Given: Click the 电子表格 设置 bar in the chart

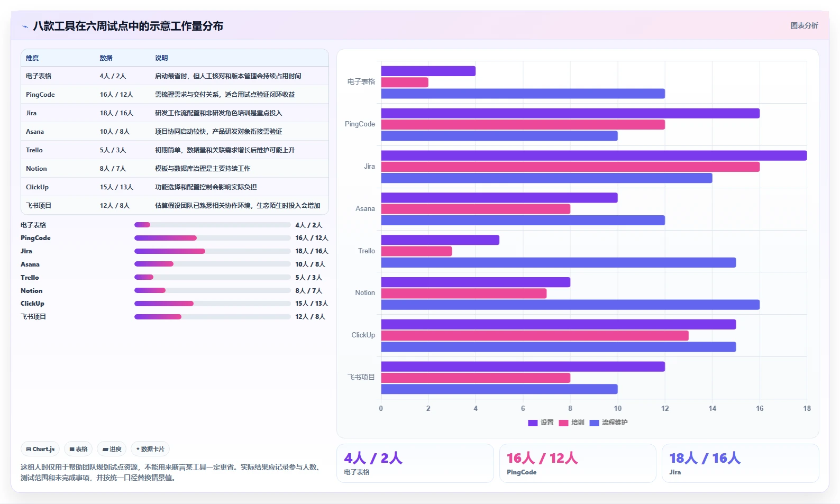Looking at the screenshot, I should tap(428, 71).
